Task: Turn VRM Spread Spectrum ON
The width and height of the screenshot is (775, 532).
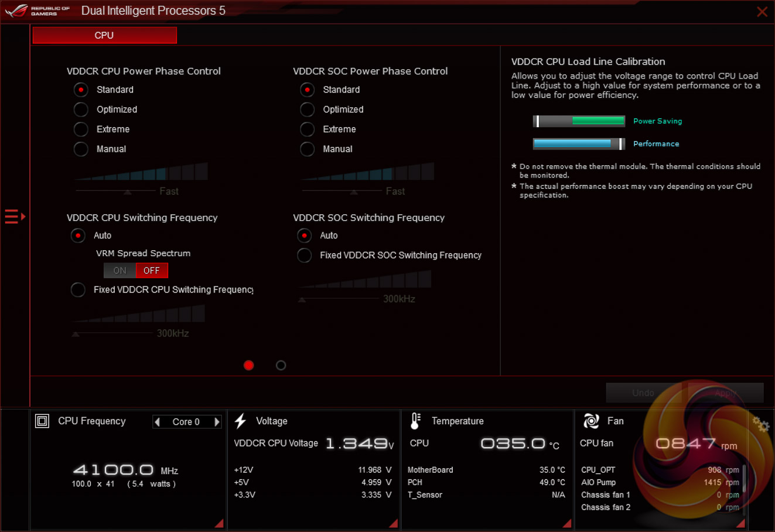Action: pos(120,271)
